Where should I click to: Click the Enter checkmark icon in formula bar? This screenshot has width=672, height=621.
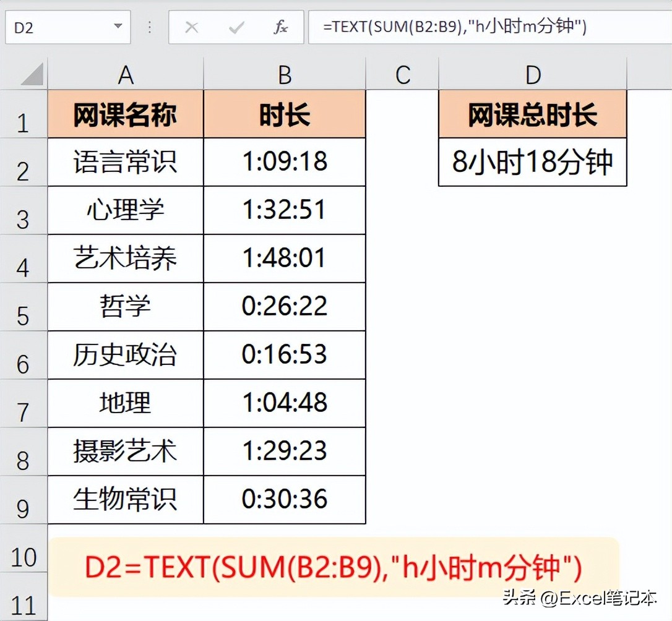click(x=236, y=27)
